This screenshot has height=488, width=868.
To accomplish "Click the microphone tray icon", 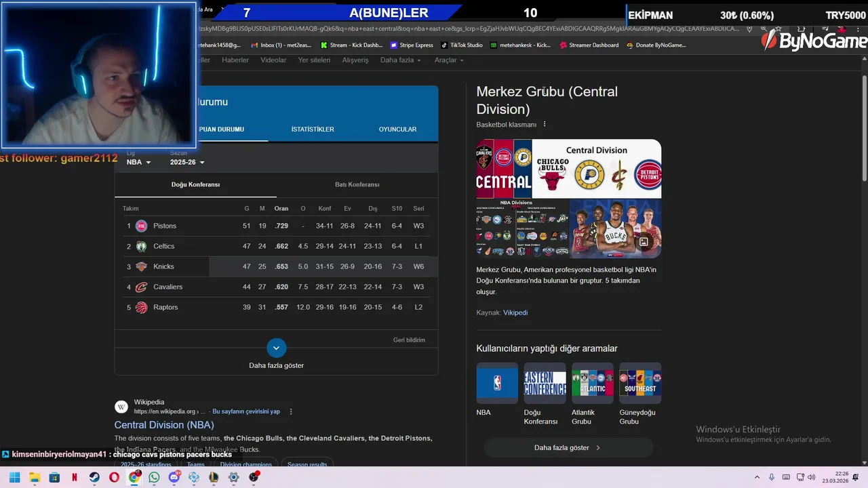I will coord(772,477).
